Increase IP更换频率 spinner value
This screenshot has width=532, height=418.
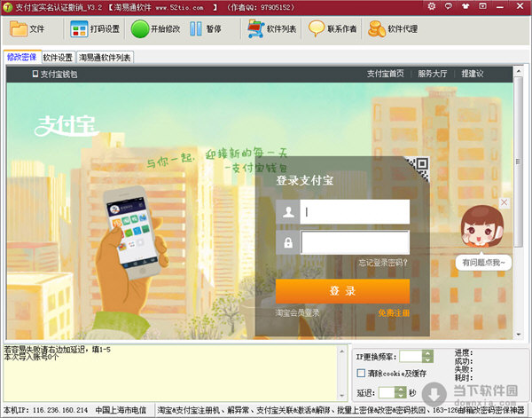coord(427,353)
